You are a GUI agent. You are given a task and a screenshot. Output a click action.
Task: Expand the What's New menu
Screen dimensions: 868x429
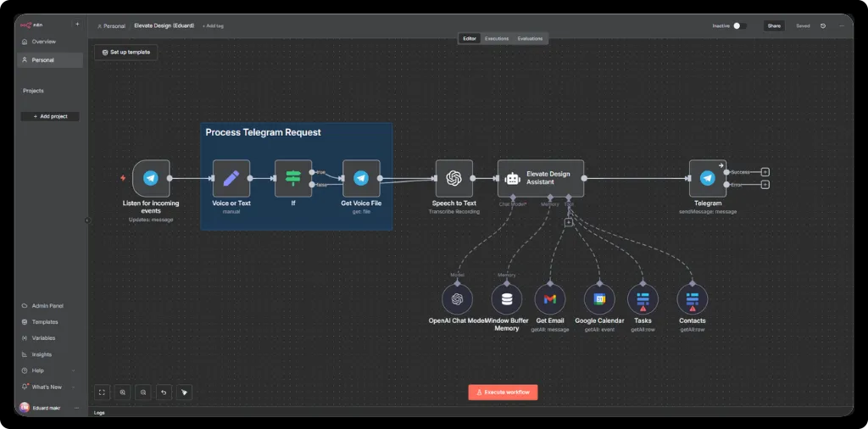(x=47, y=387)
